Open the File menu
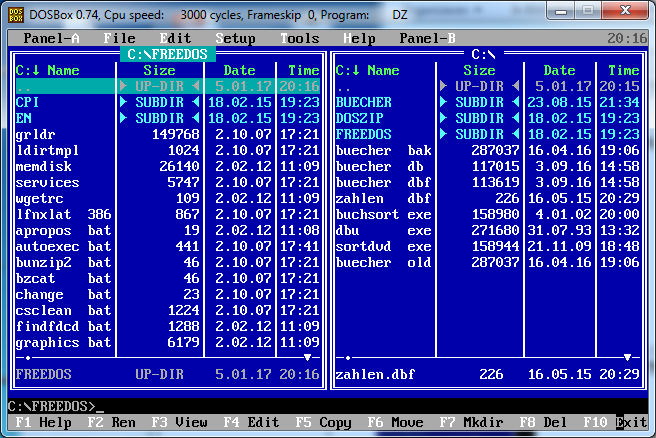Screen dimensions: 656x438 tap(119, 38)
